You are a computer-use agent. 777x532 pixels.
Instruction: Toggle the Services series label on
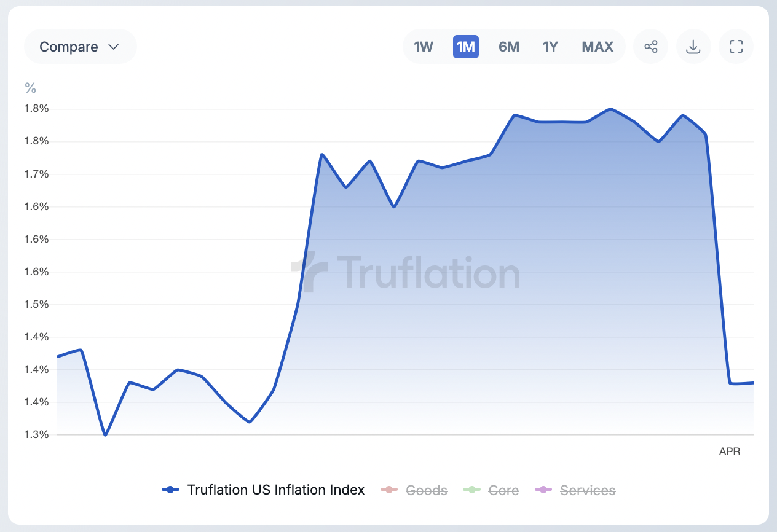[588, 490]
